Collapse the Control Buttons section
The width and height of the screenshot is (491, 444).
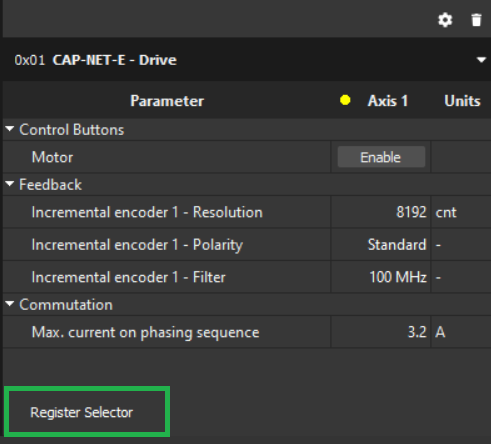(x=10, y=129)
